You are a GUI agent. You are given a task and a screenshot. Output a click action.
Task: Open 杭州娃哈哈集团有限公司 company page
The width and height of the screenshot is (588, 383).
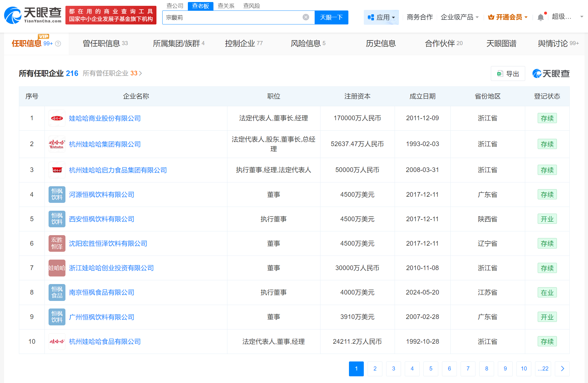[104, 144]
